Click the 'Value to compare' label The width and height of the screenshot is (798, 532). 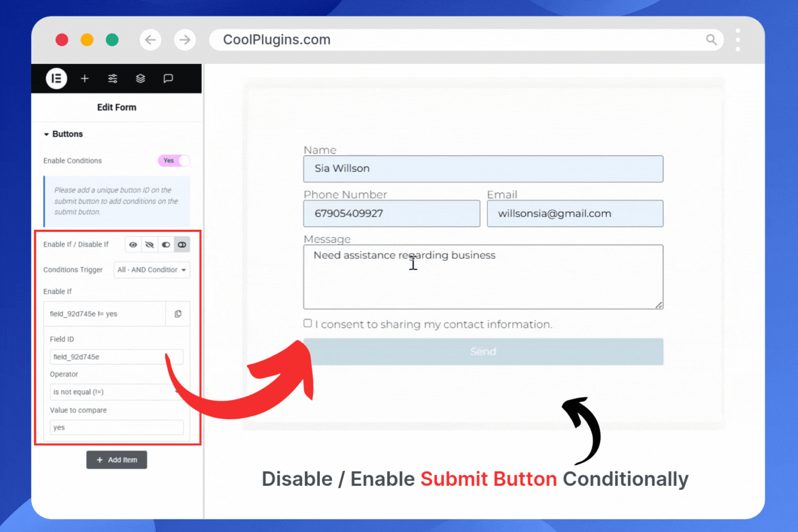coord(78,410)
